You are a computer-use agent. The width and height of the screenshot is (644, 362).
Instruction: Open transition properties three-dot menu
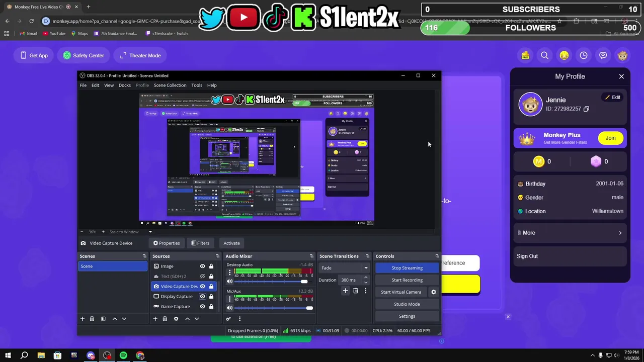pos(365,291)
